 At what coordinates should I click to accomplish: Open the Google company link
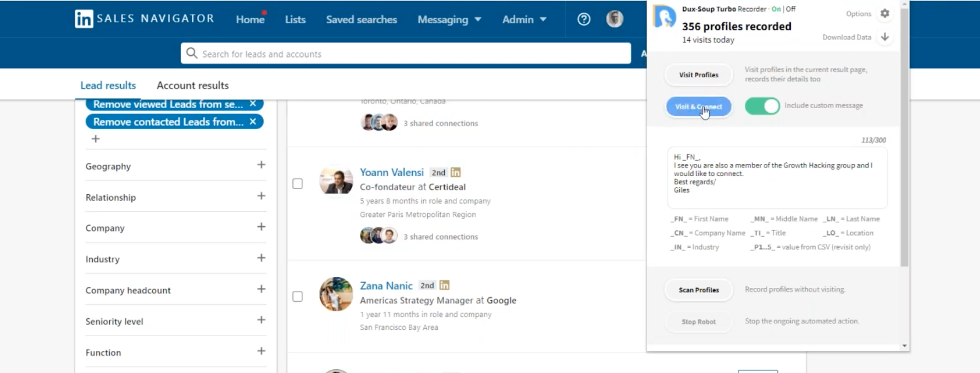[502, 300]
